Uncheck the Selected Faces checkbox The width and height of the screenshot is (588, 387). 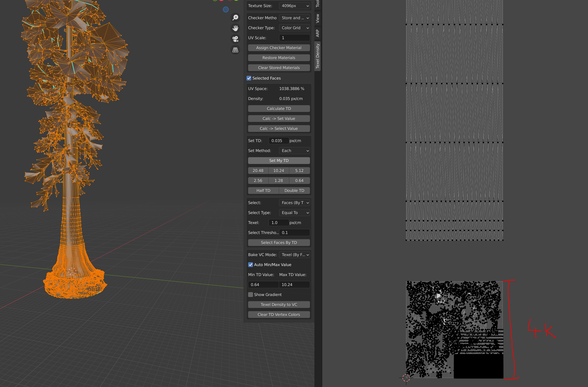pos(249,78)
